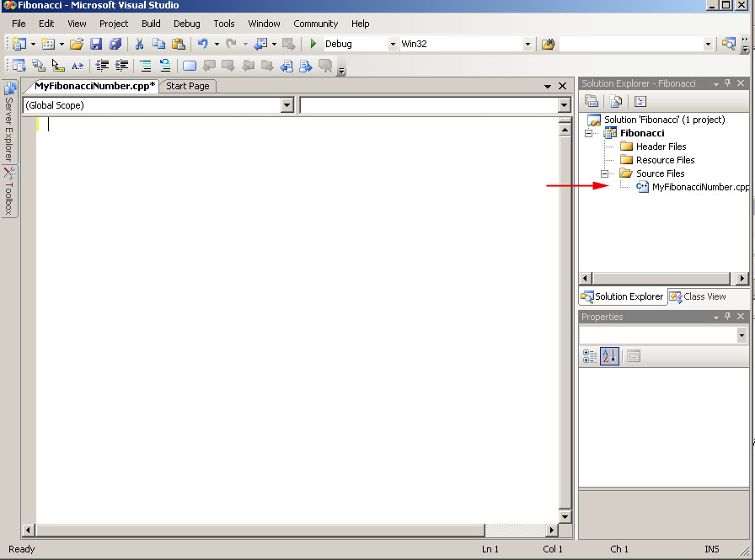The image size is (755, 560).
Task: Open the Win32 solution platform dropdown
Action: (527, 45)
